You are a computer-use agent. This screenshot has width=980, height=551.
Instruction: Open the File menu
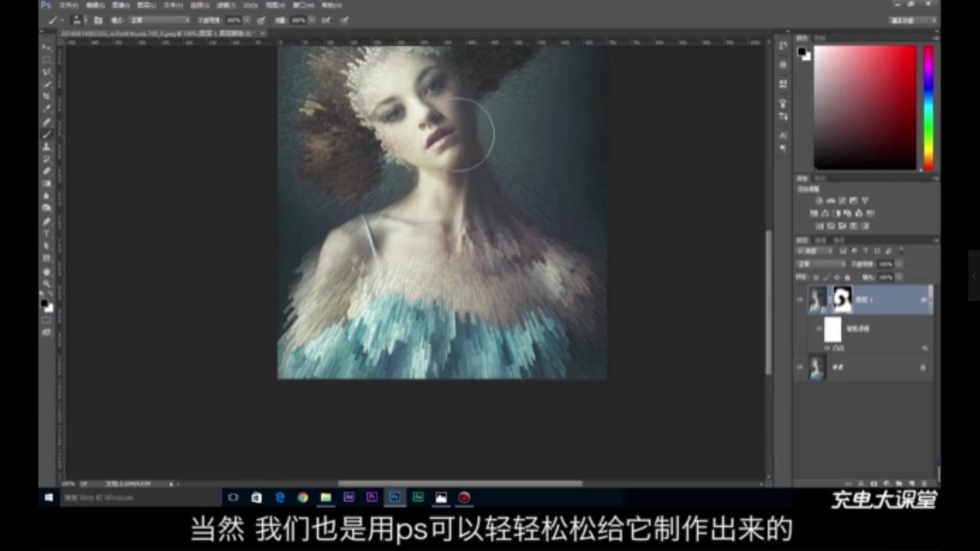pyautogui.click(x=68, y=5)
